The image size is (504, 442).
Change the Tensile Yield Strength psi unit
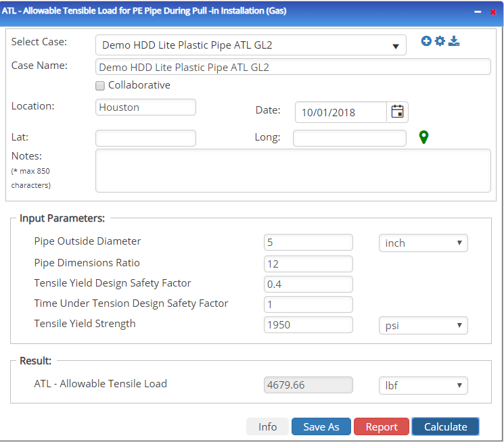pos(423,325)
